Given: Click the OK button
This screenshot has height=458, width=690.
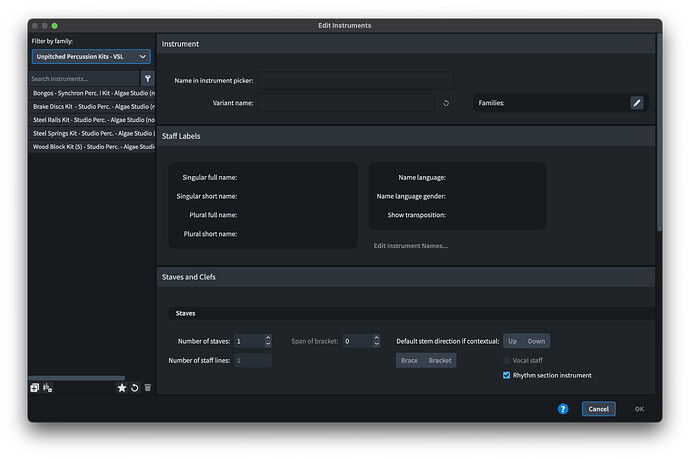Looking at the screenshot, I should [639, 409].
